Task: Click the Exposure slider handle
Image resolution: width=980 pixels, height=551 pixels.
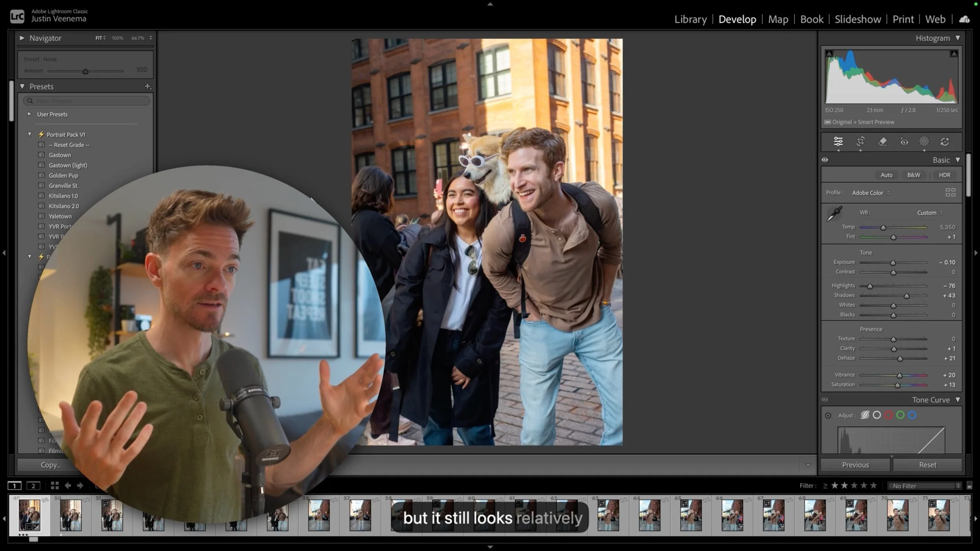Action: pyautogui.click(x=893, y=263)
